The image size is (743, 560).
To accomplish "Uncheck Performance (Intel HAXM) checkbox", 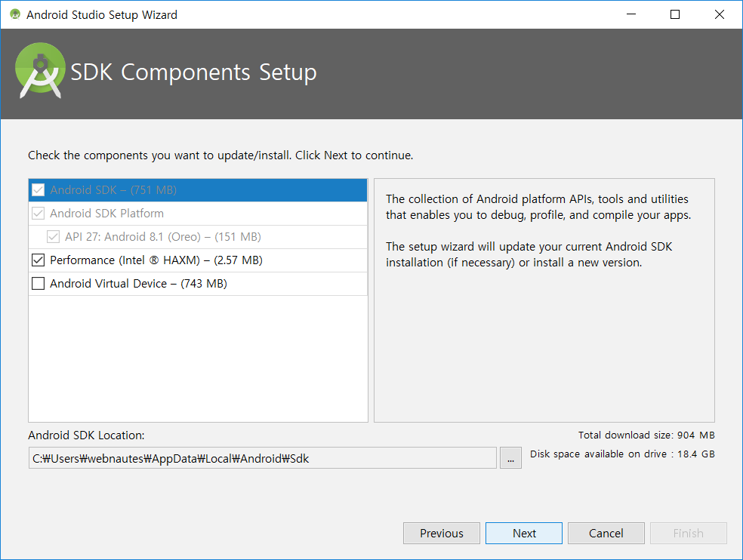I will point(38,260).
